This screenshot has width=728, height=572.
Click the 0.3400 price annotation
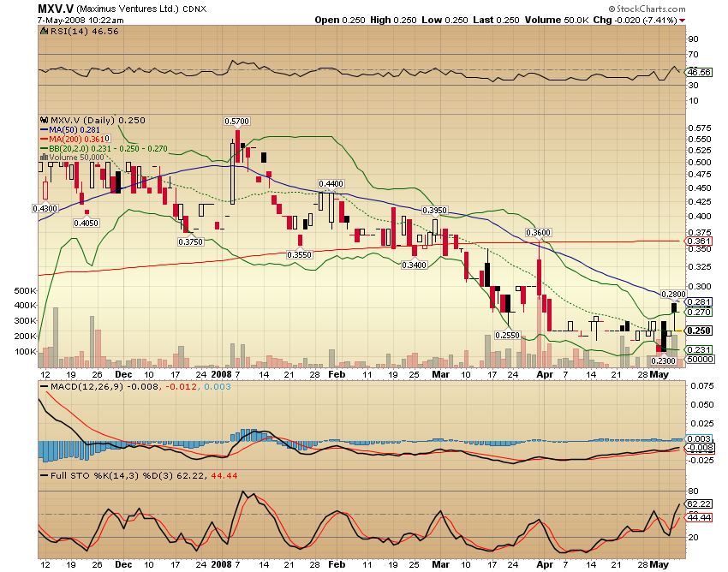click(x=414, y=265)
